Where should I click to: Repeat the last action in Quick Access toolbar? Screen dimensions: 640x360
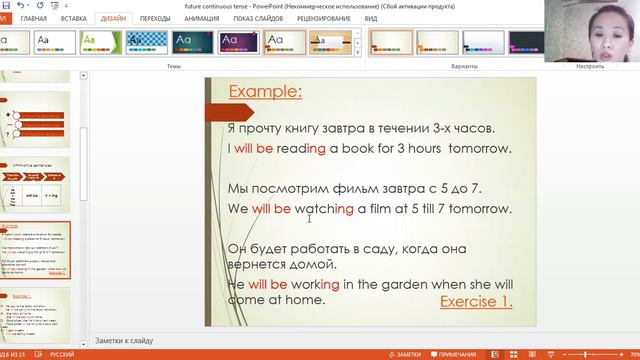click(40, 6)
